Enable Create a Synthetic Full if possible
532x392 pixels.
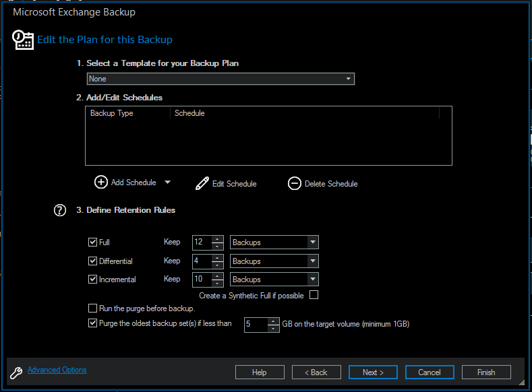tap(314, 295)
